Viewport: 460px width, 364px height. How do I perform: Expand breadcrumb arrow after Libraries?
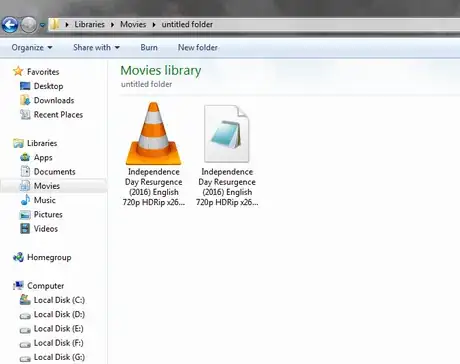click(112, 24)
